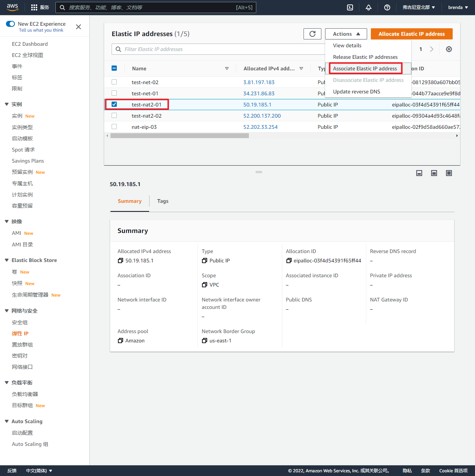The height and width of the screenshot is (476, 475).
Task: Close the New EC2 Experience banner
Action: pyautogui.click(x=78, y=27)
